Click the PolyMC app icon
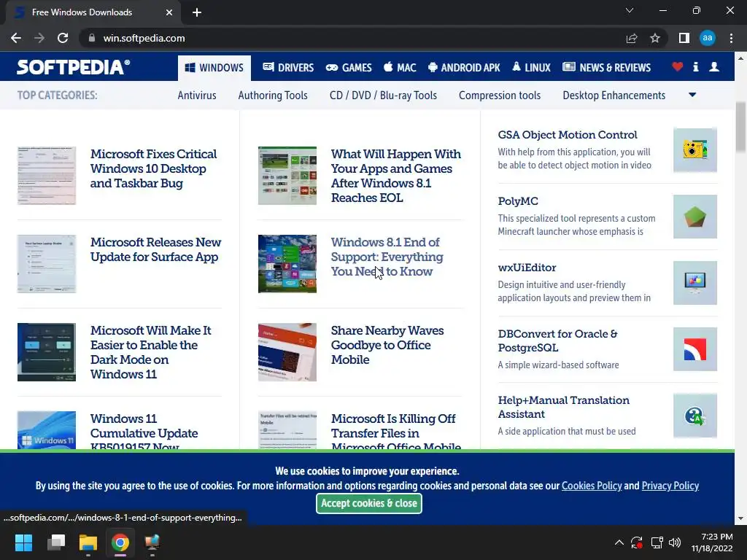 pyautogui.click(x=695, y=217)
